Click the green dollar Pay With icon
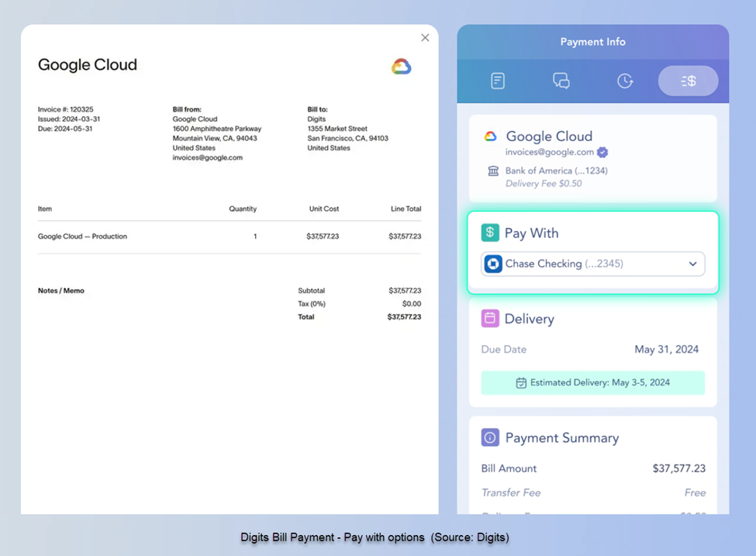756x556 pixels. click(x=490, y=233)
